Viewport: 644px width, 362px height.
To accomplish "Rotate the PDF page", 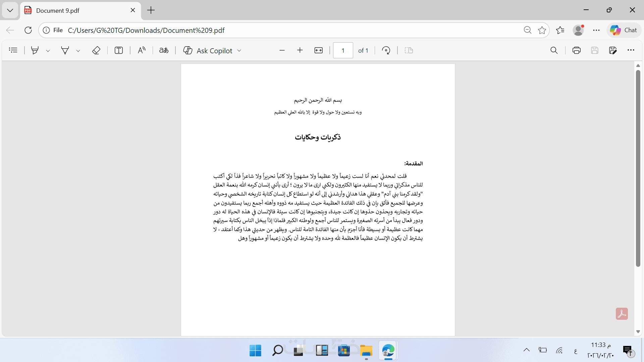I will (386, 50).
